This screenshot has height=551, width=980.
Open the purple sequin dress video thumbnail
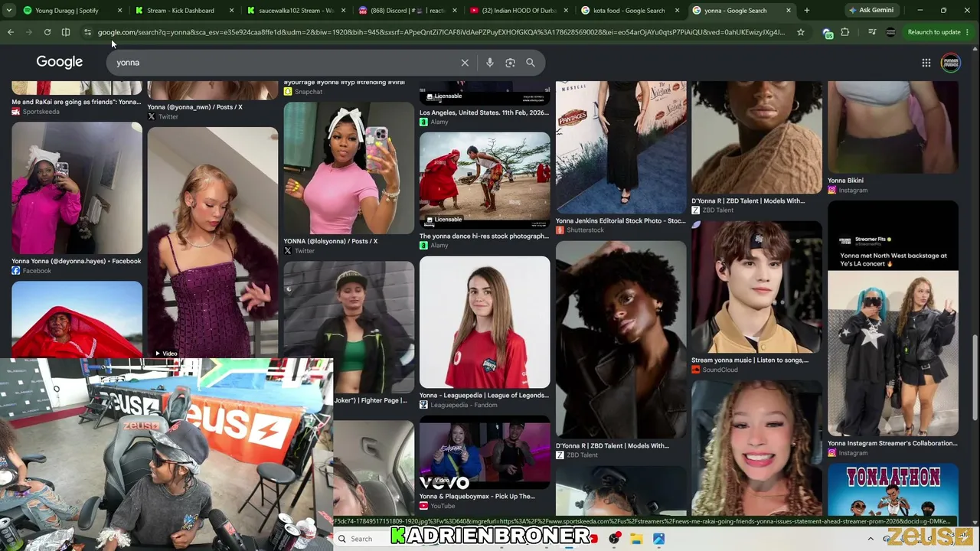coord(213,243)
